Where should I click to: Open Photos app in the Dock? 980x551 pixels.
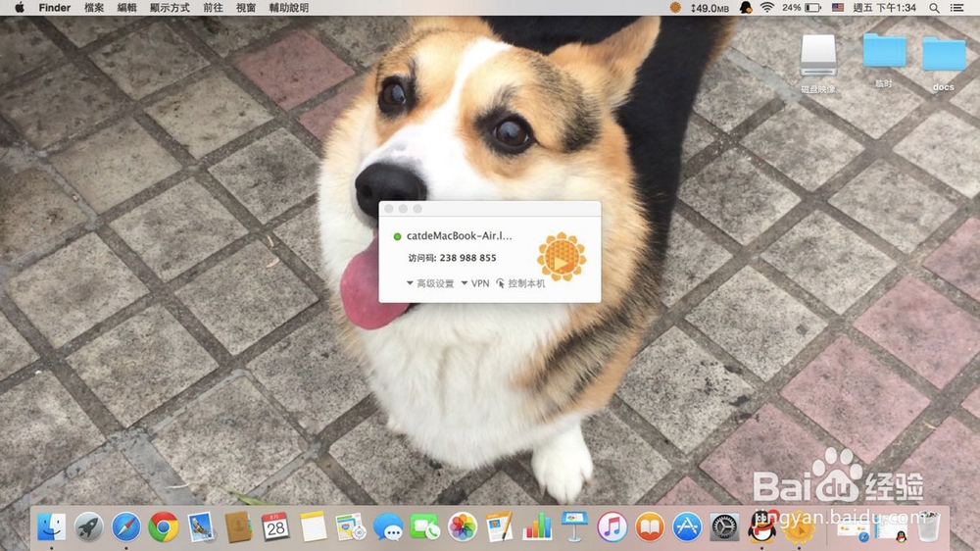click(463, 526)
